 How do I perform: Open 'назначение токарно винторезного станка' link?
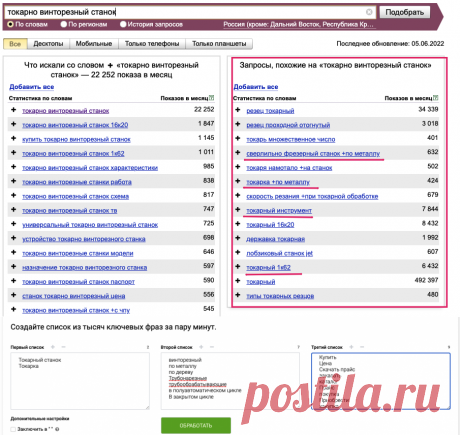point(85,268)
